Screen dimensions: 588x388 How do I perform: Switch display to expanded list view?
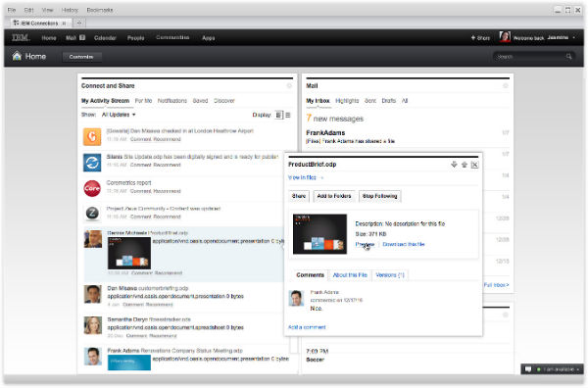click(278, 115)
